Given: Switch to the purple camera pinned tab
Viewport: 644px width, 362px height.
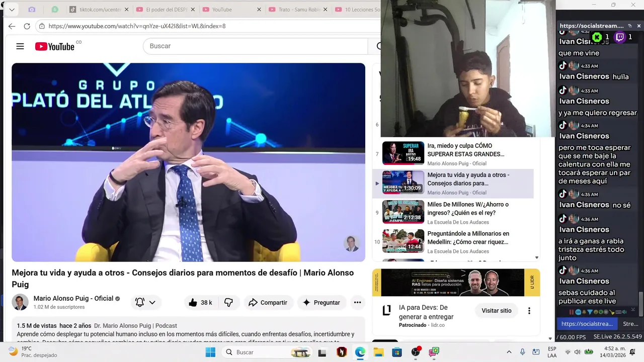Looking at the screenshot, I should click(32, 10).
